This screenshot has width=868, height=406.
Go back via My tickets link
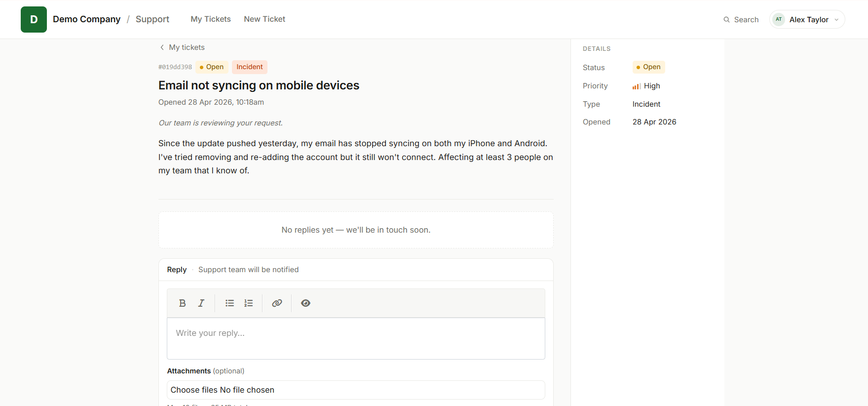tap(187, 47)
